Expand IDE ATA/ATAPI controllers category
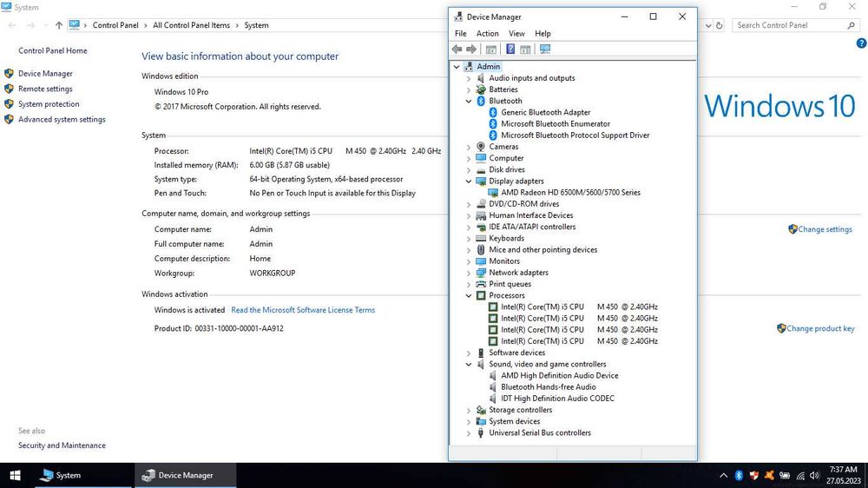The width and height of the screenshot is (868, 488). pyautogui.click(x=469, y=228)
